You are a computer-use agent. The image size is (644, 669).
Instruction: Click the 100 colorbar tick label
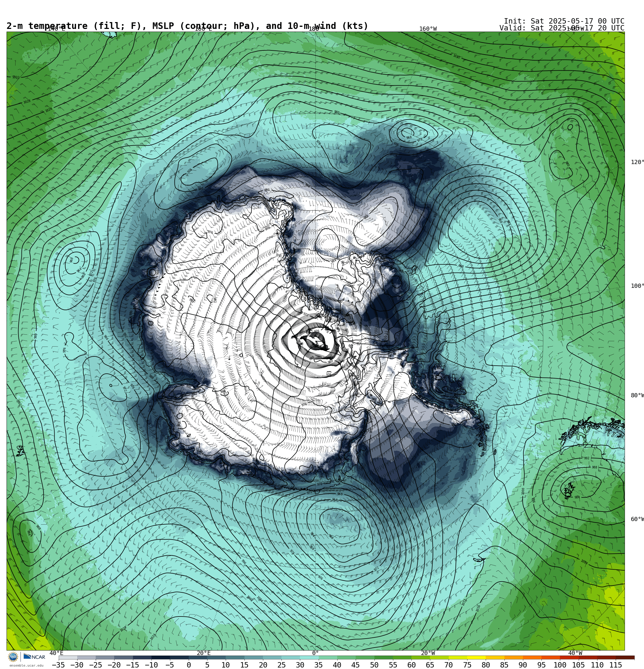[x=560, y=665]
